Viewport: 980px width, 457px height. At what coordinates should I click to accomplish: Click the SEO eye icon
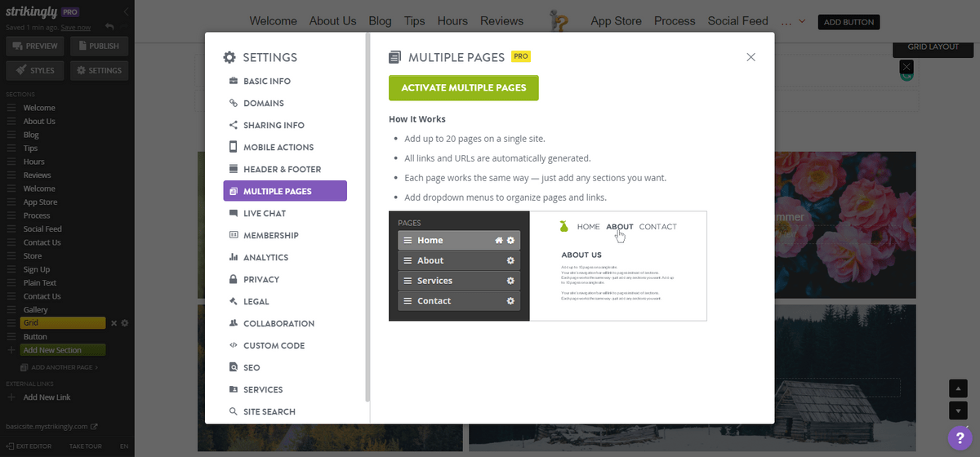pyautogui.click(x=234, y=367)
